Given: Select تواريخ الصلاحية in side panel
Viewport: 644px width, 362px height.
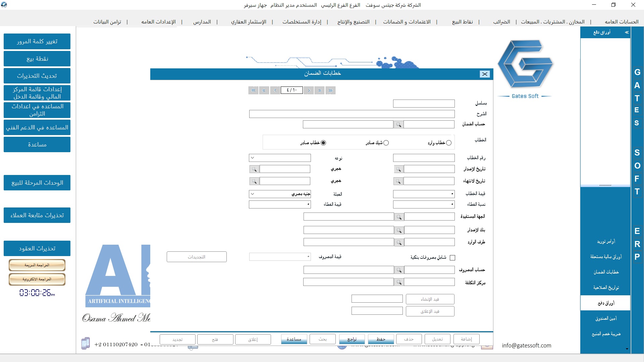Looking at the screenshot, I should coord(606,288).
